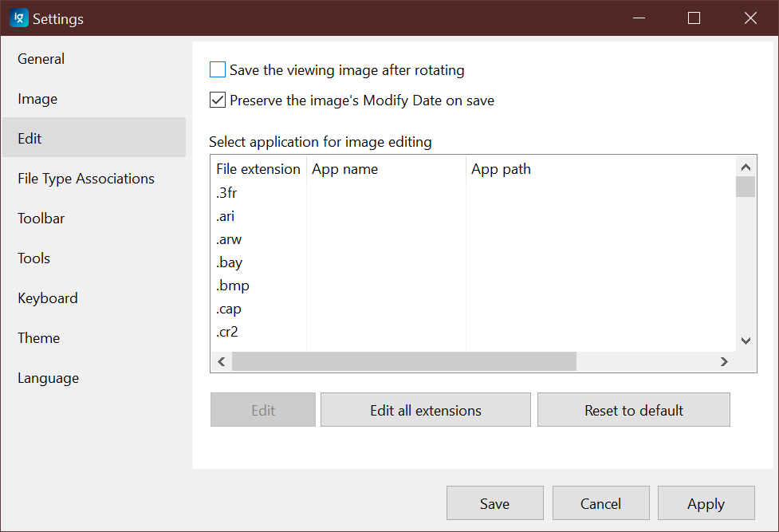Open the Tools settings section
779x532 pixels.
(33, 258)
